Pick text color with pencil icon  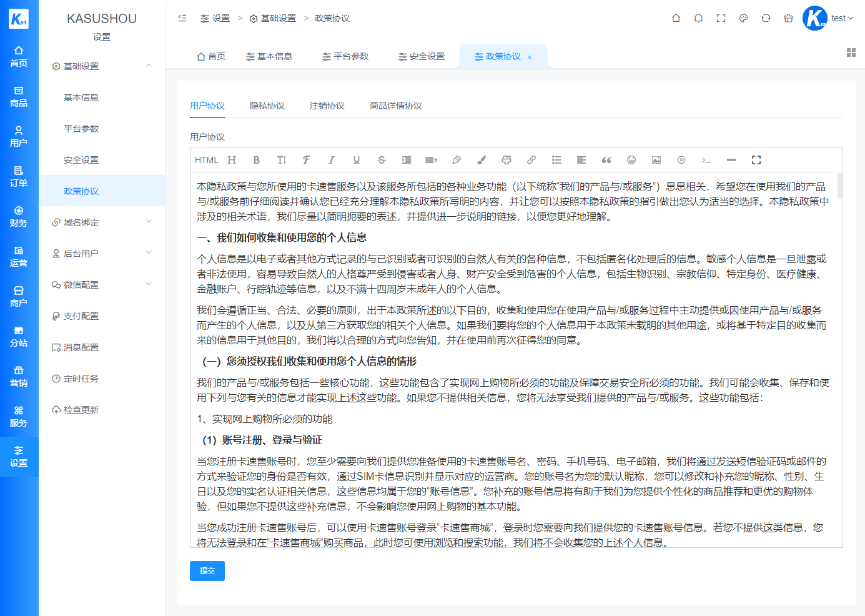coord(457,160)
